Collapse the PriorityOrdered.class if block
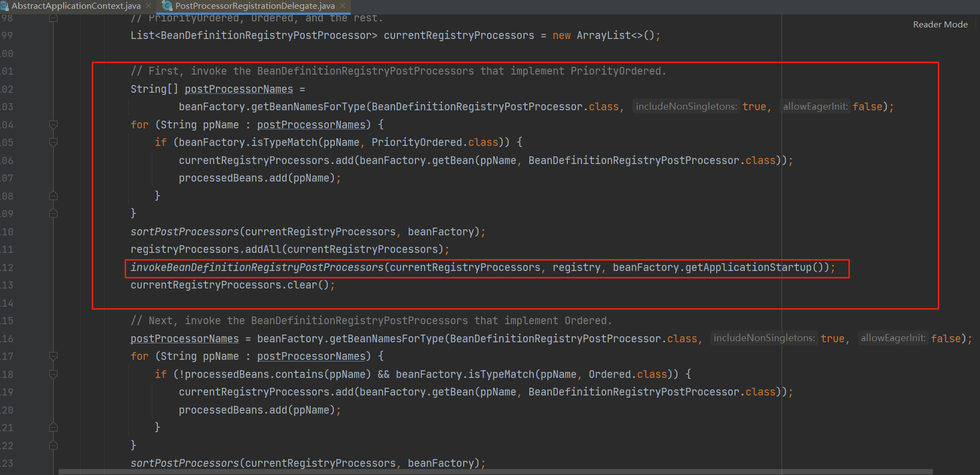The image size is (980, 475). 53,142
